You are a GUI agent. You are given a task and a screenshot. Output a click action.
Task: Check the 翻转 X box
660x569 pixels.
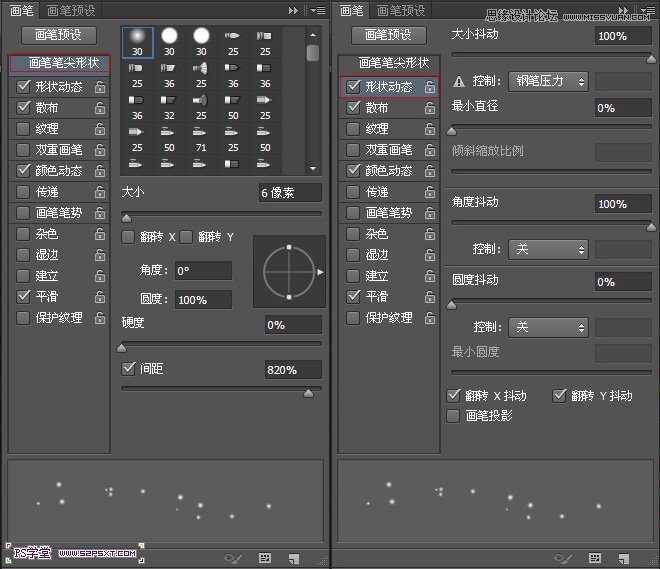[x=128, y=237]
